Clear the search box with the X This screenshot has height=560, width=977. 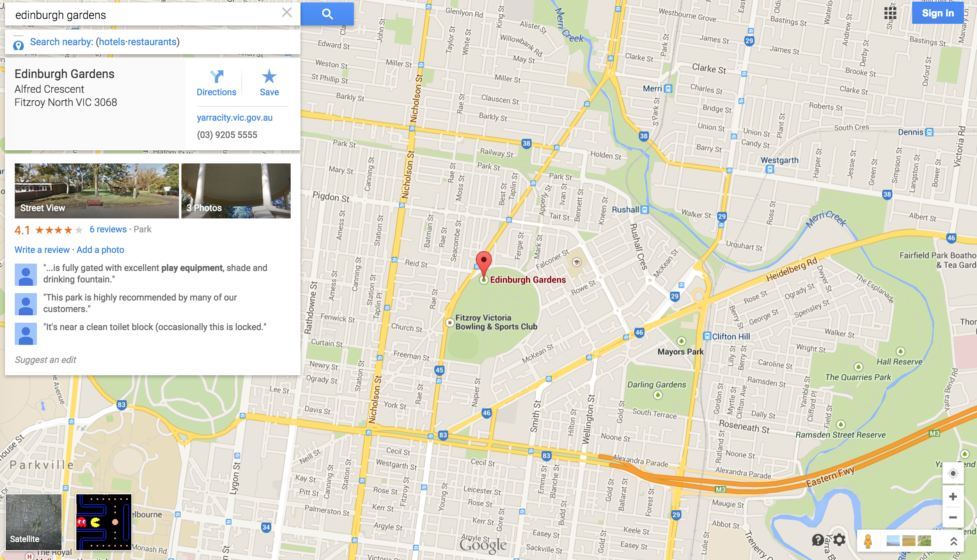point(287,13)
